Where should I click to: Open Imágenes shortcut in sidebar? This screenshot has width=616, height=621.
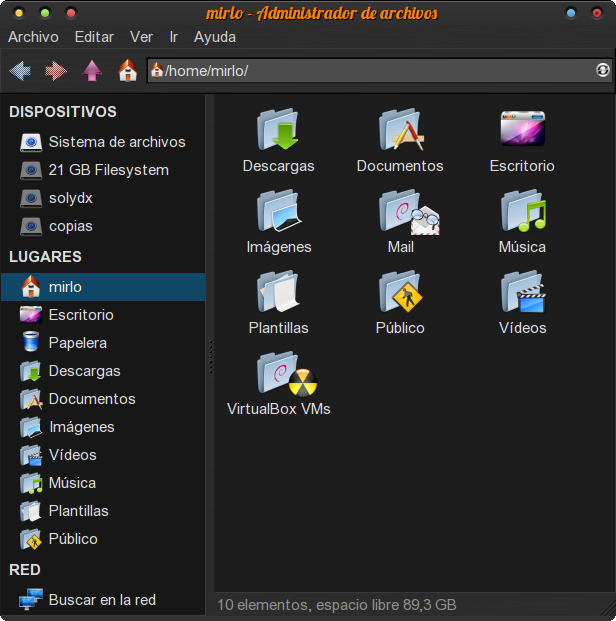tap(103, 427)
